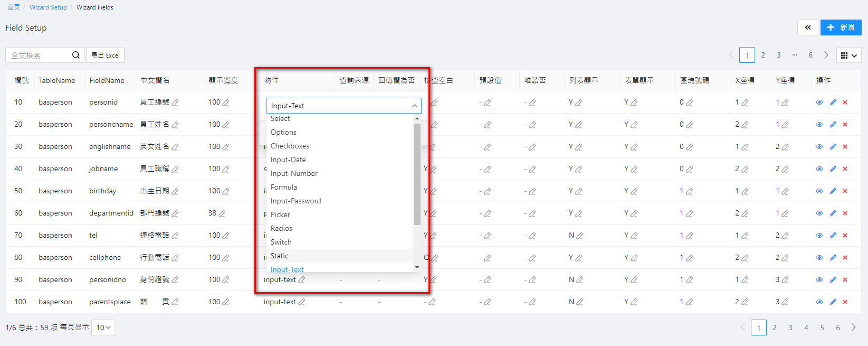This screenshot has width=868, height=346.
Task: Edit the input-text pencil in parentsplace row
Action: pos(302,302)
